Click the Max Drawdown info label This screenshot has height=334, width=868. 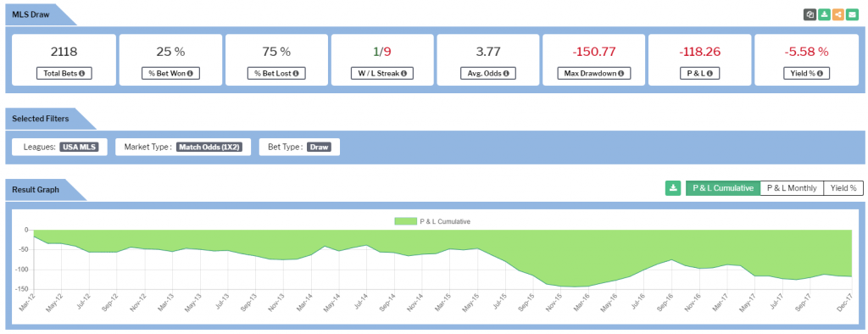[x=594, y=73]
